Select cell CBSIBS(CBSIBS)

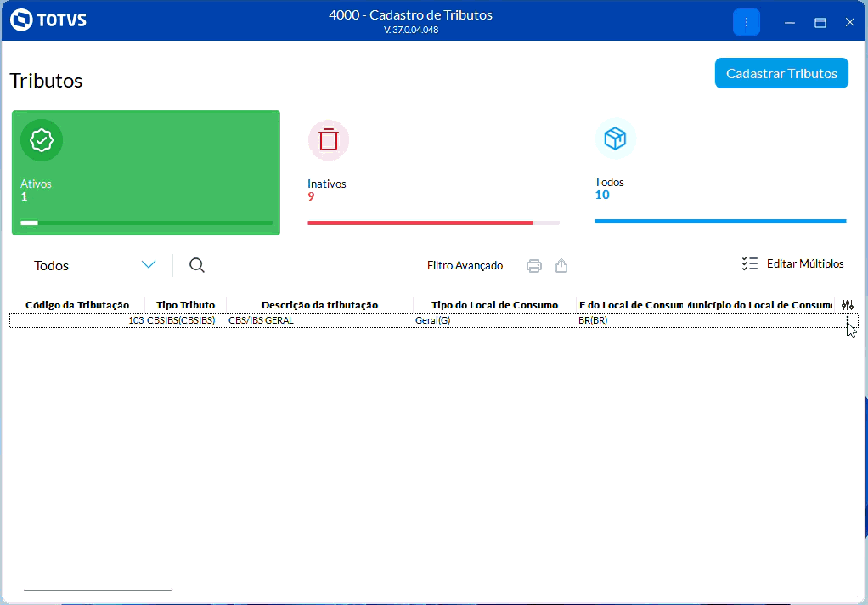186,320
